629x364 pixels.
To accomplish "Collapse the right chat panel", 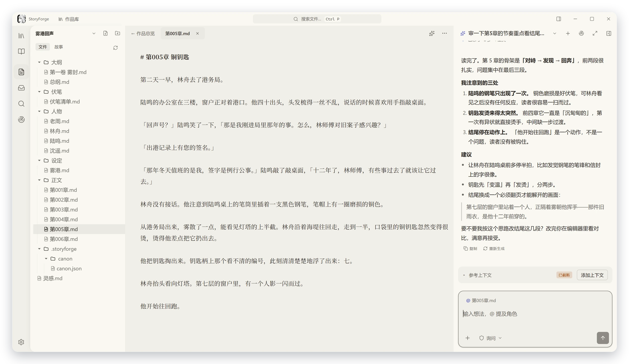I will [x=608, y=33].
